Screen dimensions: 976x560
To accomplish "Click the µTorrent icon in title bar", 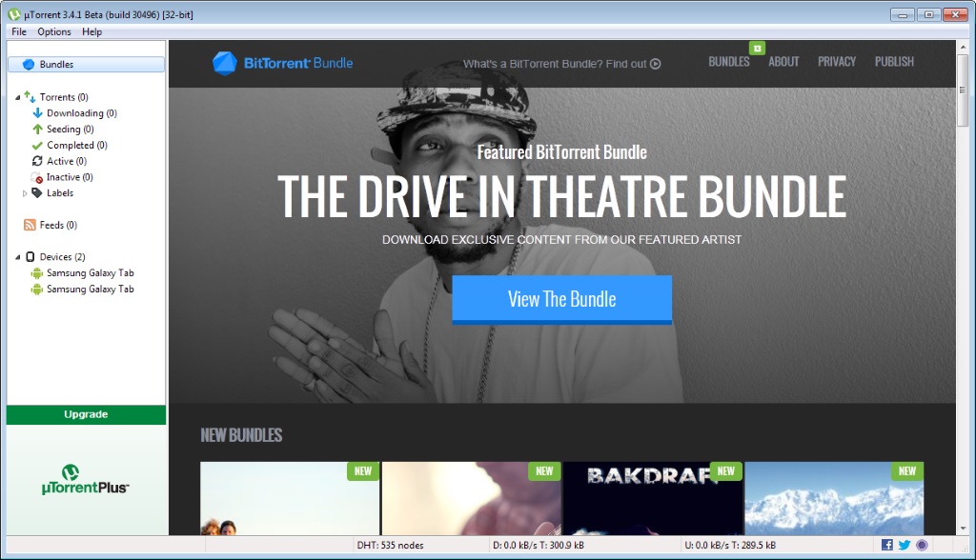I will pos(13,14).
